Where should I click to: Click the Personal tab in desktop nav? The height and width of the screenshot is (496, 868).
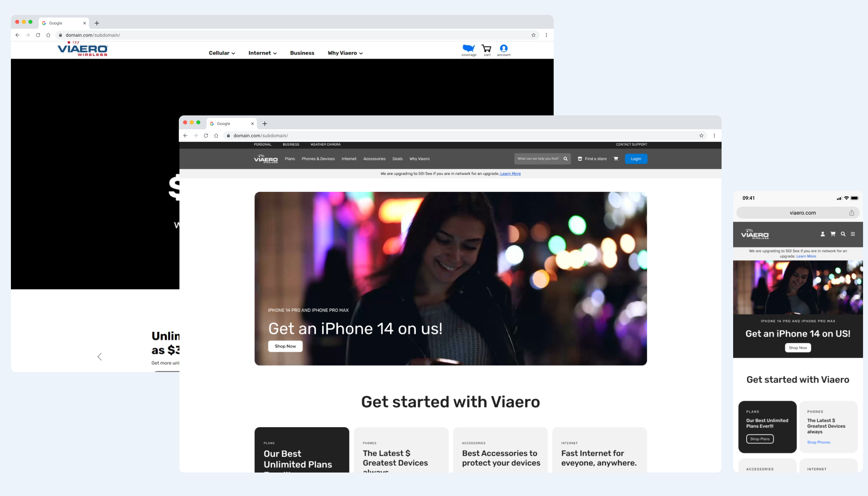pyautogui.click(x=262, y=144)
